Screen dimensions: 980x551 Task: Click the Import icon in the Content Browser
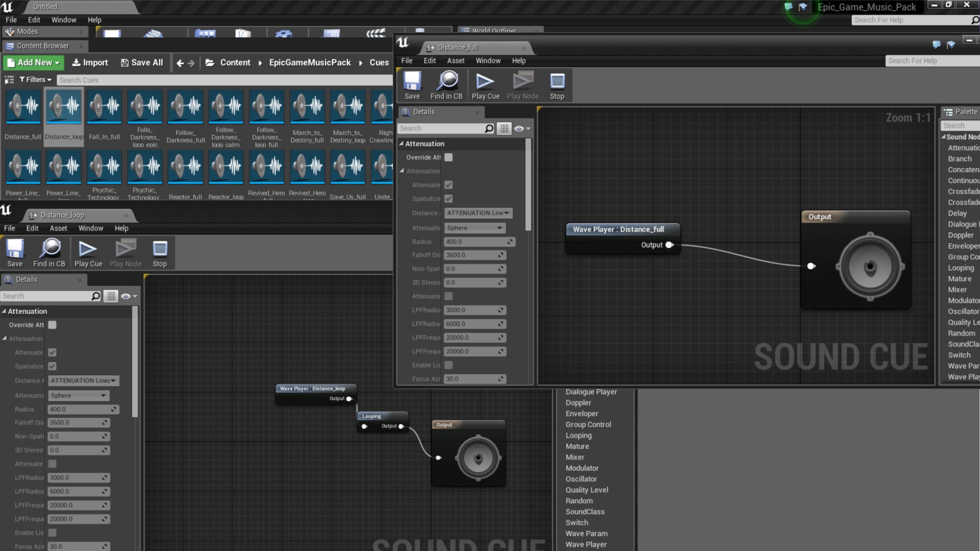[90, 62]
